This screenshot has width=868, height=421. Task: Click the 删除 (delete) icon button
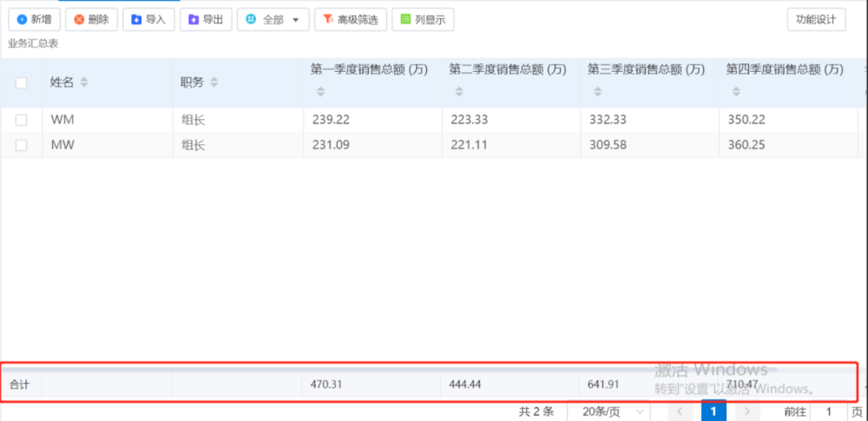(91, 19)
